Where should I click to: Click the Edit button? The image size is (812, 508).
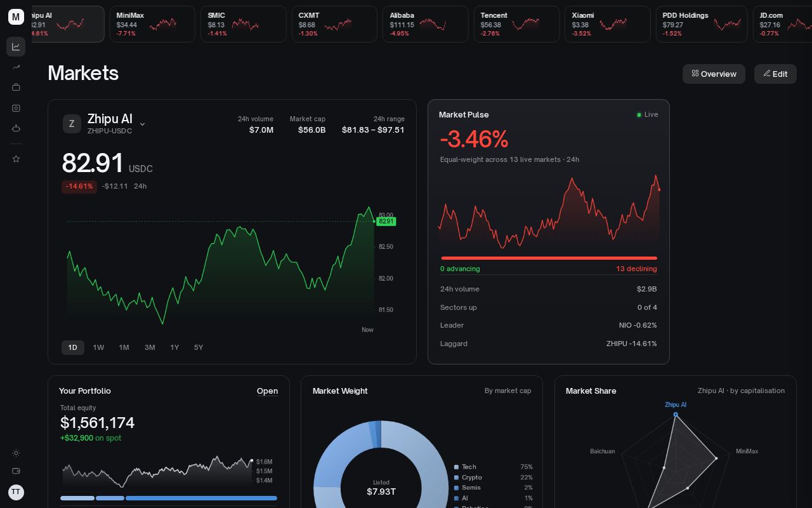pos(775,74)
